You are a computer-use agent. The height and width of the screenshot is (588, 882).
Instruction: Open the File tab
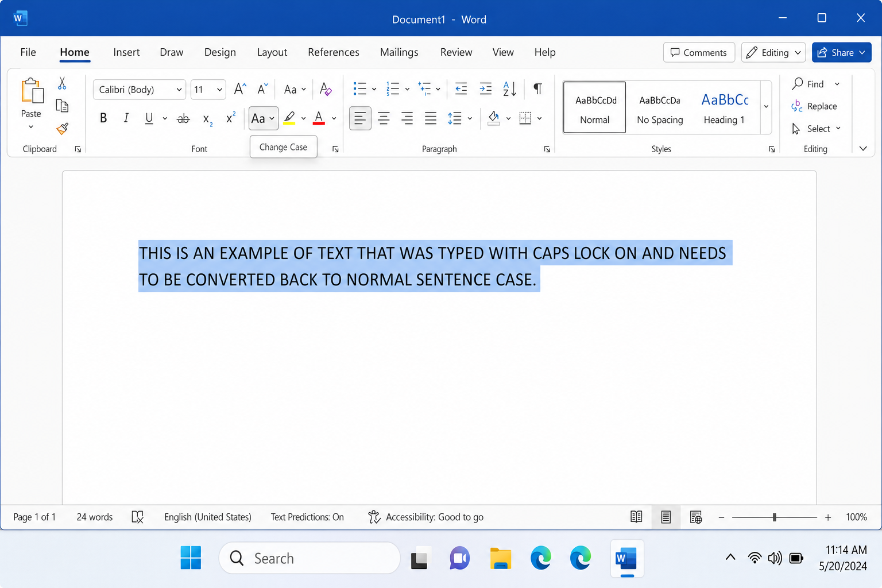point(28,52)
